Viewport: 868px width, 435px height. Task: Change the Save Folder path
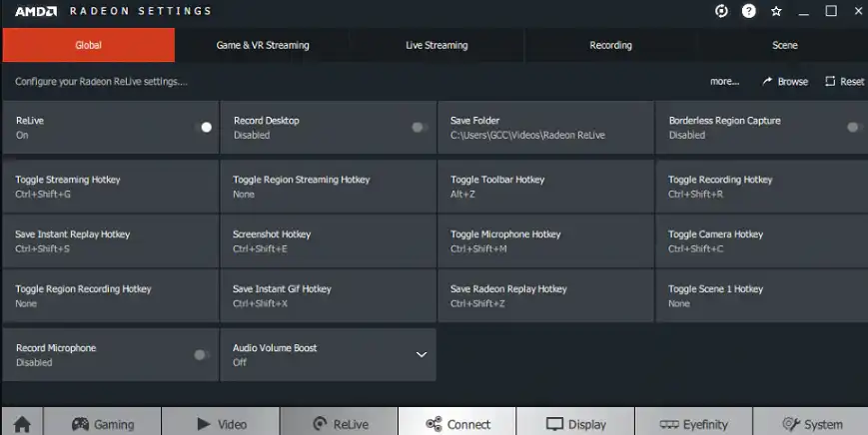coord(545,127)
